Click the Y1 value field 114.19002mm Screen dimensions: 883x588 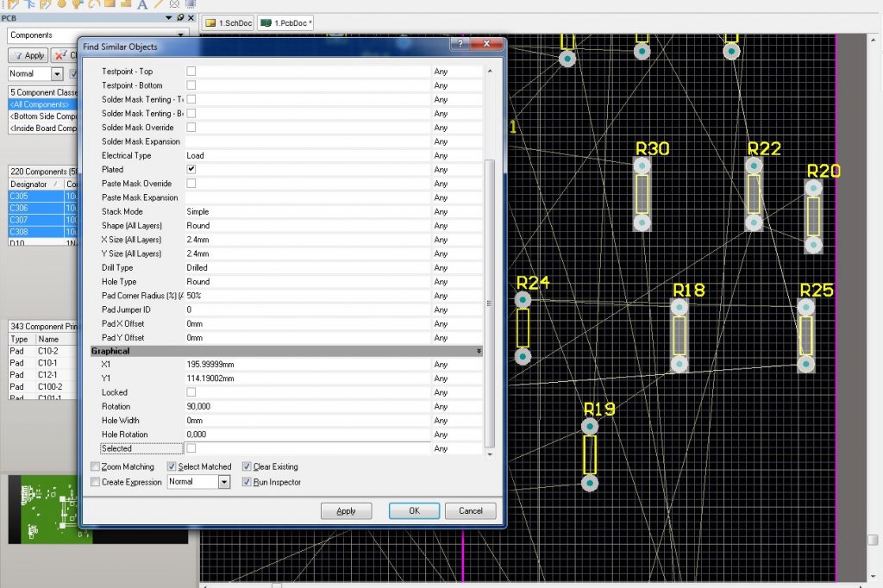308,378
